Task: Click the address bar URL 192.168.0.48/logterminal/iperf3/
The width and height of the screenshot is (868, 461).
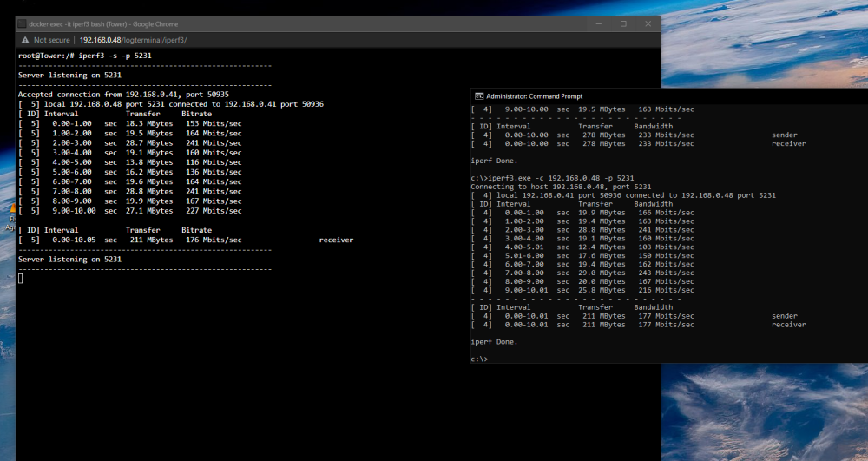Action: point(133,40)
